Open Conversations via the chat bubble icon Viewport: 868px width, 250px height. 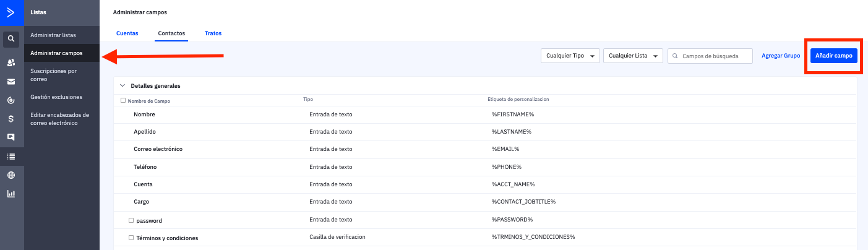click(x=11, y=137)
